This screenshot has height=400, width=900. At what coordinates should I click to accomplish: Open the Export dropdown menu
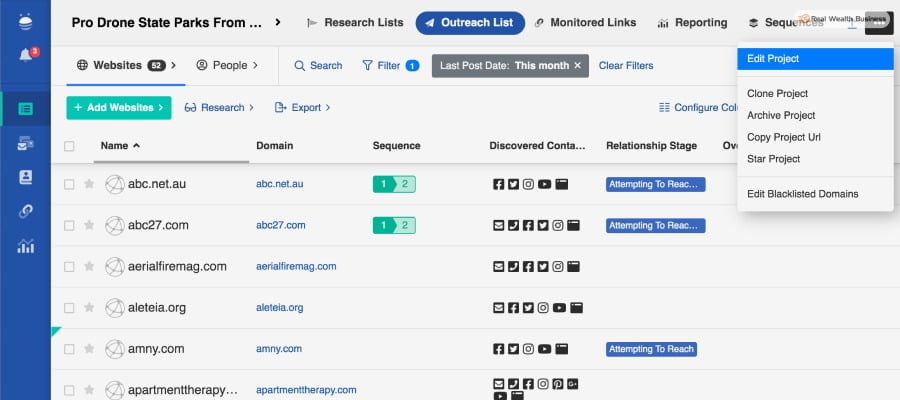click(302, 107)
